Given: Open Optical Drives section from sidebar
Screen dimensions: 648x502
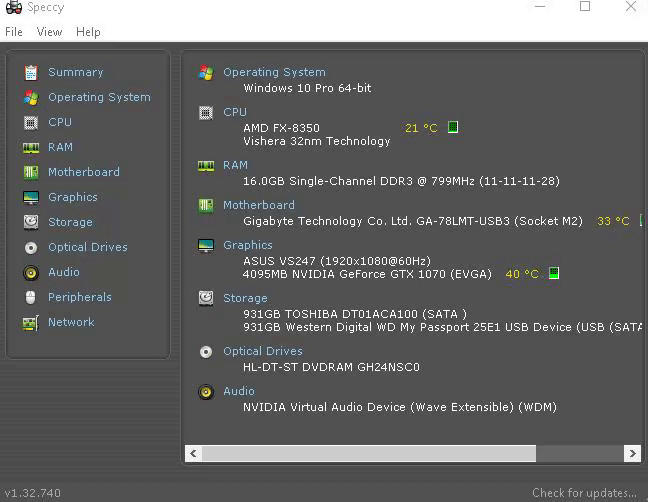Looking at the screenshot, I should [x=88, y=247].
